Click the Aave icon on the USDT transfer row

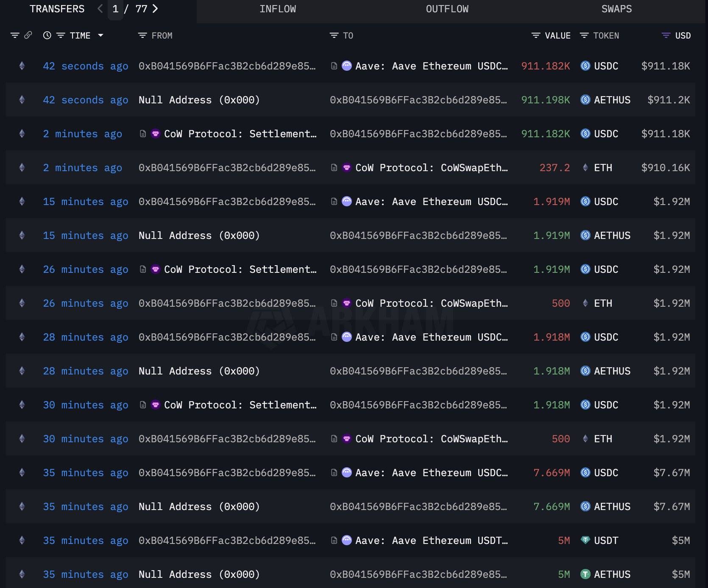[347, 540]
